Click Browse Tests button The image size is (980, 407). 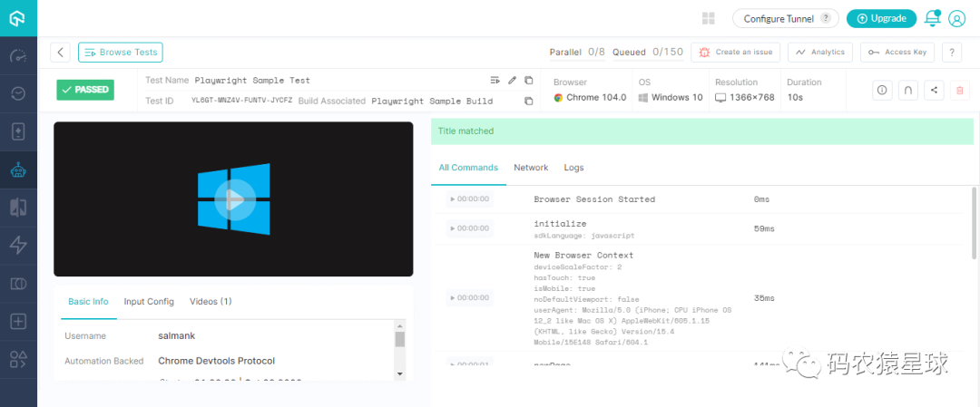point(120,53)
